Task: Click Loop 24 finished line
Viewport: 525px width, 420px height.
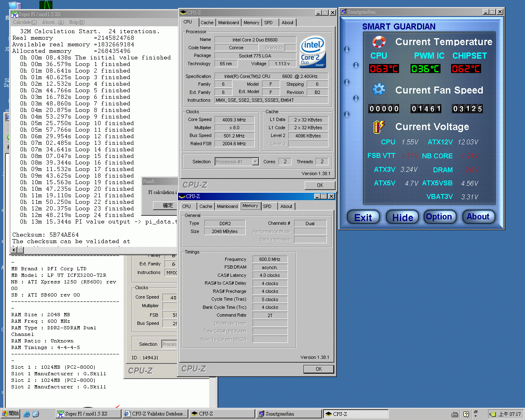Action: coord(77,215)
